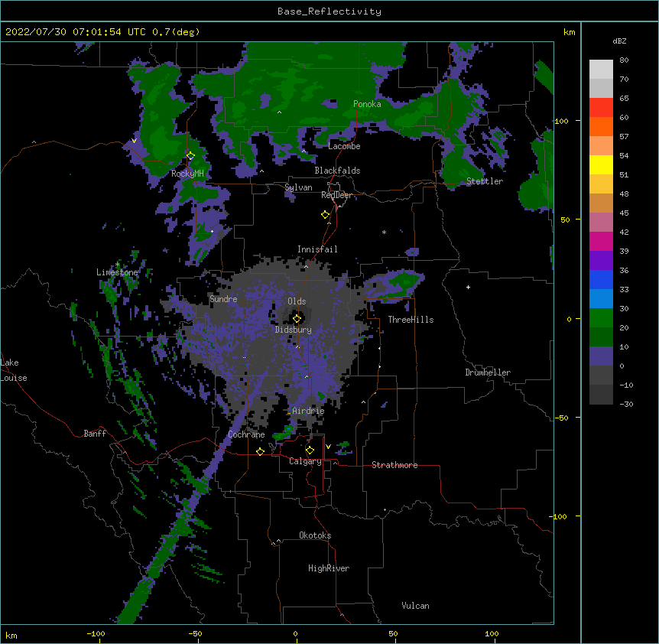Click the white caret marker below Innisfail label
659x644 pixels.
[306, 266]
